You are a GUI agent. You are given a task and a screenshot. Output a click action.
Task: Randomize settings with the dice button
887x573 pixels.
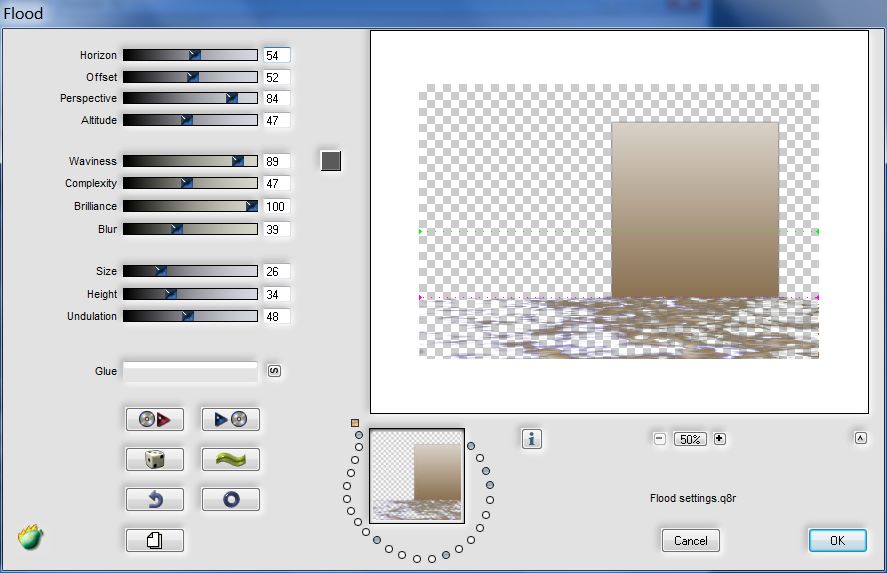point(154,459)
